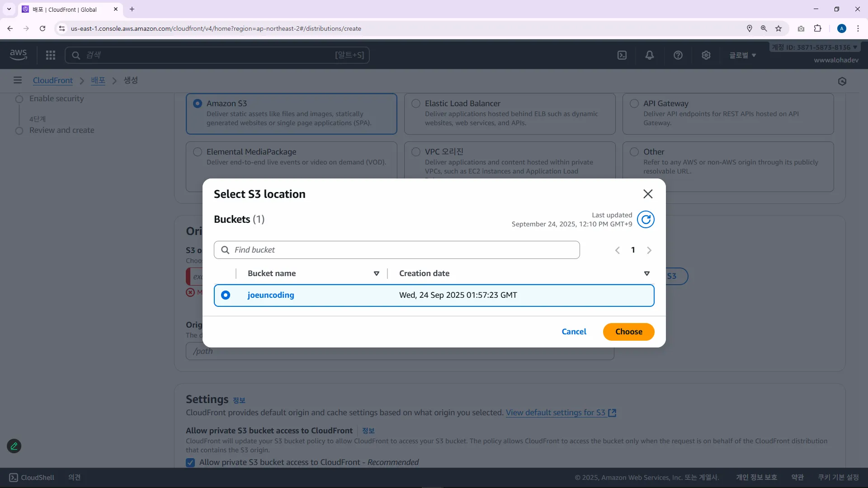
Task: Open AWS CloudShell icon in top bar
Action: click(x=622, y=55)
